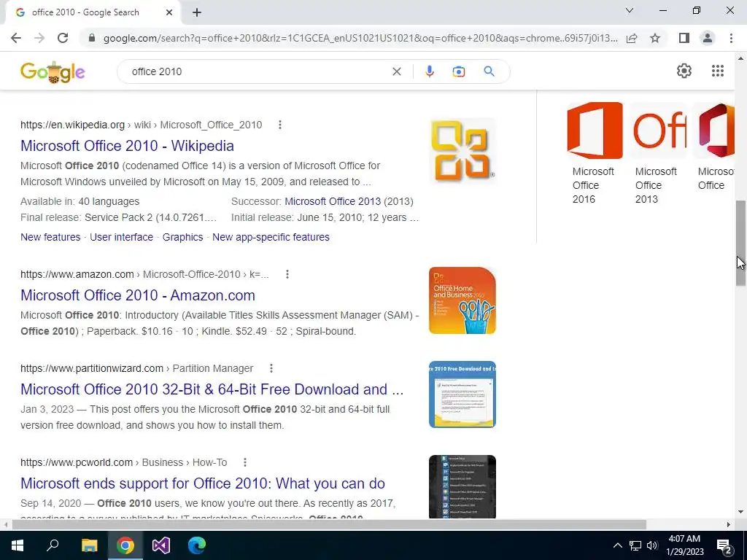Open more options for Amazon result
This screenshot has height=560, width=747.
[287, 274]
